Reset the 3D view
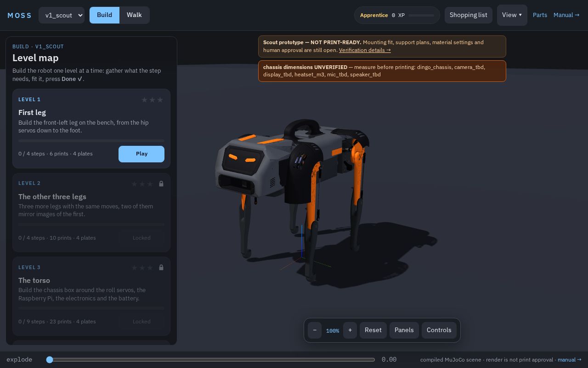Viewport: 588px width, 368px height. tap(373, 330)
